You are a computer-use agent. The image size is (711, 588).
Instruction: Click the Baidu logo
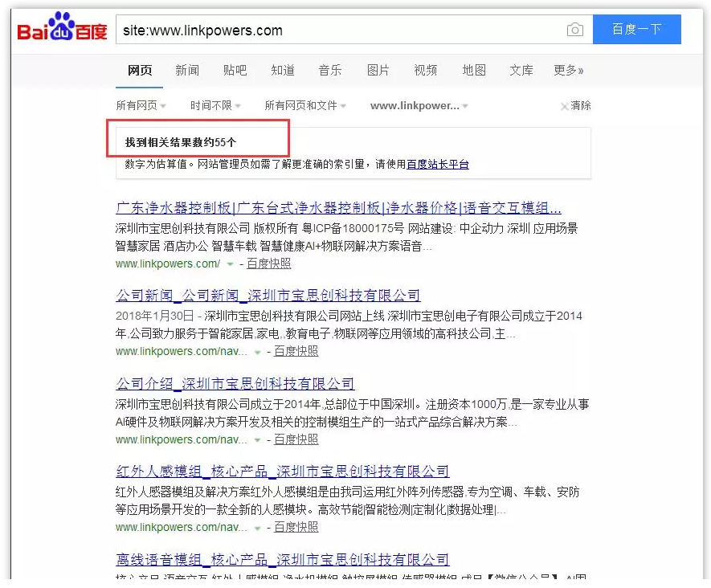tap(62, 27)
